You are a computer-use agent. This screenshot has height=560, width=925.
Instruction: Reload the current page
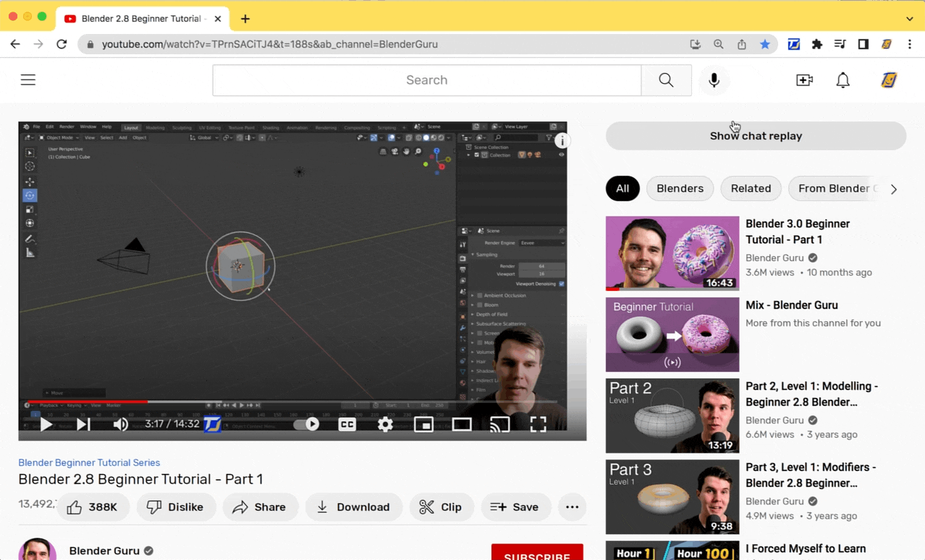pos(62,44)
